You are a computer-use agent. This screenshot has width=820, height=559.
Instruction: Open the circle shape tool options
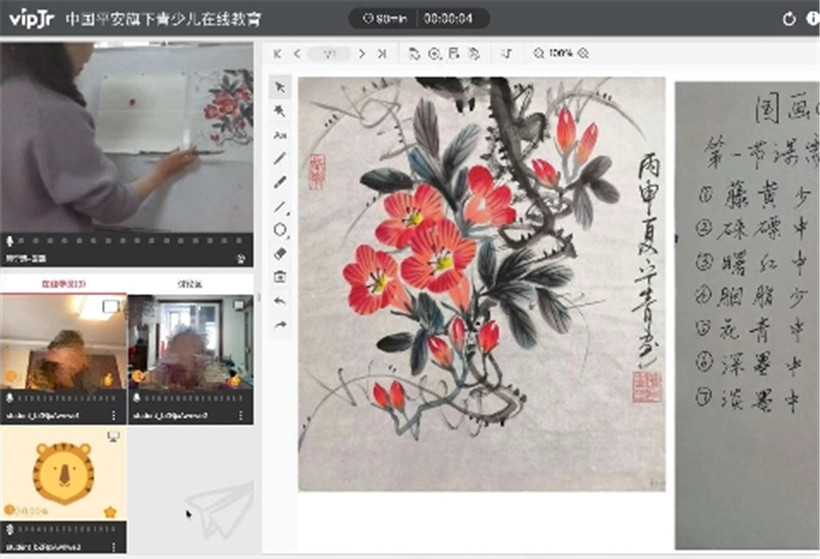click(281, 230)
